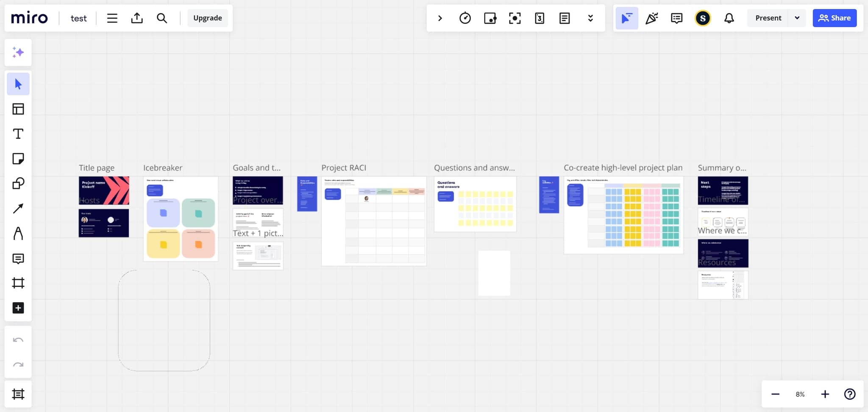Select the Frame tool
The image size is (868, 412).
click(18, 283)
